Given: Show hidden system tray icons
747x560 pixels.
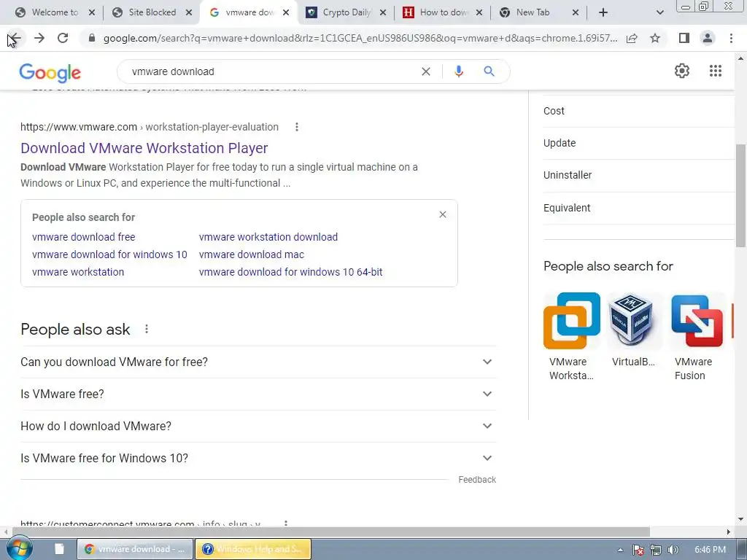Looking at the screenshot, I should (620, 550).
